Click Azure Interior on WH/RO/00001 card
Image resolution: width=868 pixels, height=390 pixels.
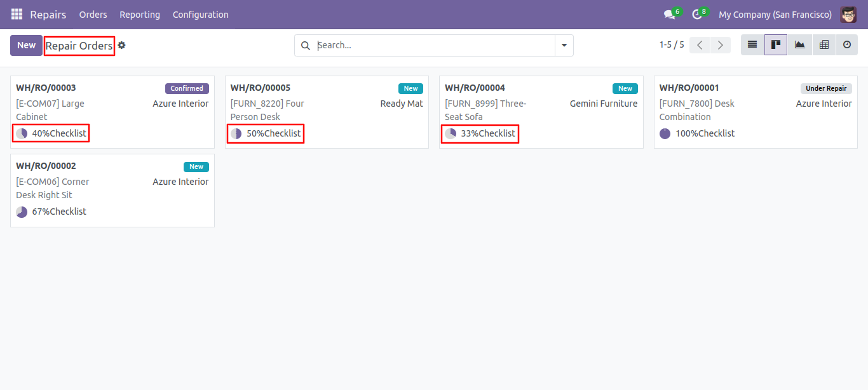click(824, 104)
